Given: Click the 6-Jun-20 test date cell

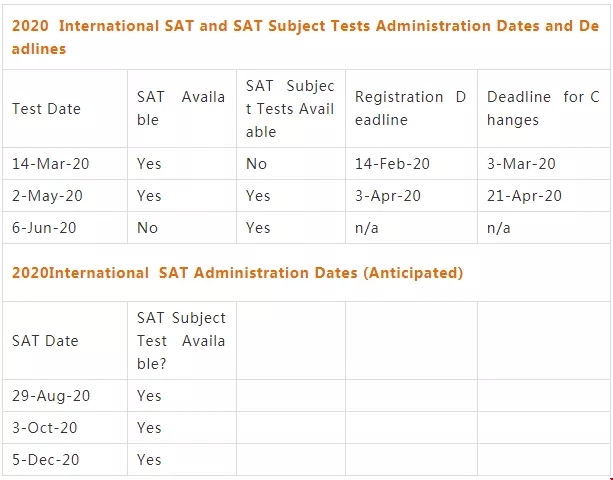Looking at the screenshot, I should click(44, 228).
